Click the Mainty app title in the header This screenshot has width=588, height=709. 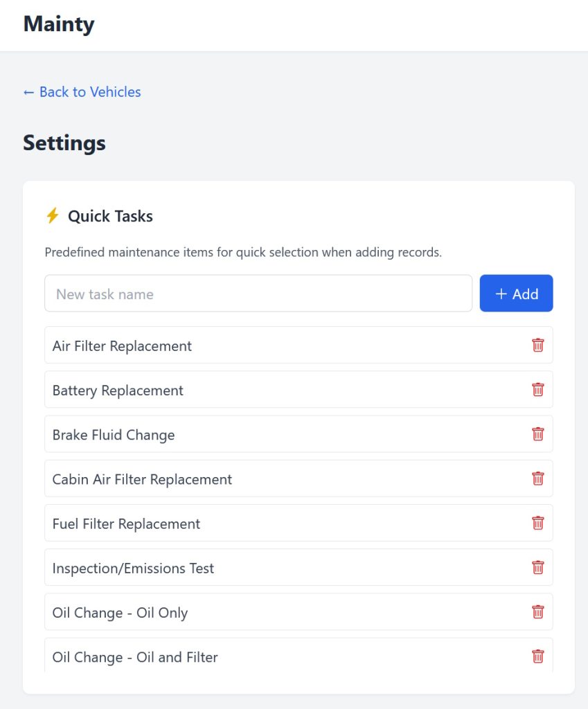pos(59,24)
